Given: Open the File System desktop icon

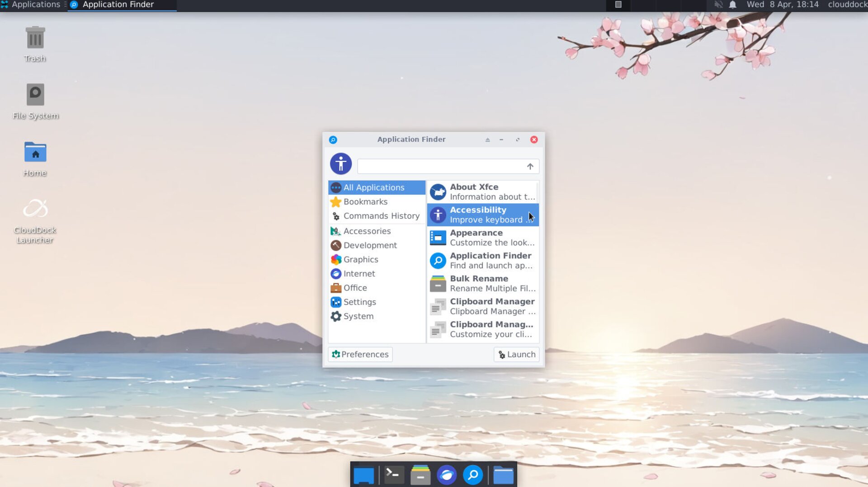Looking at the screenshot, I should coord(35,95).
